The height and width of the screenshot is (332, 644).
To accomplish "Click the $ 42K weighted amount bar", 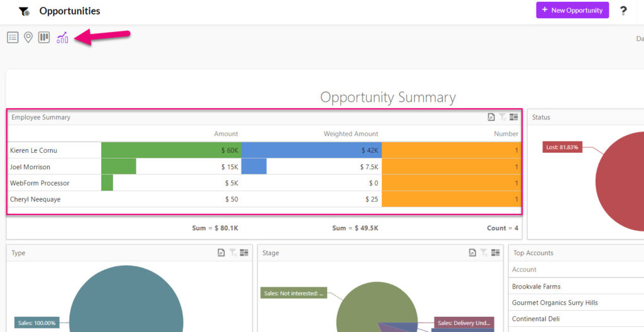I will click(311, 150).
